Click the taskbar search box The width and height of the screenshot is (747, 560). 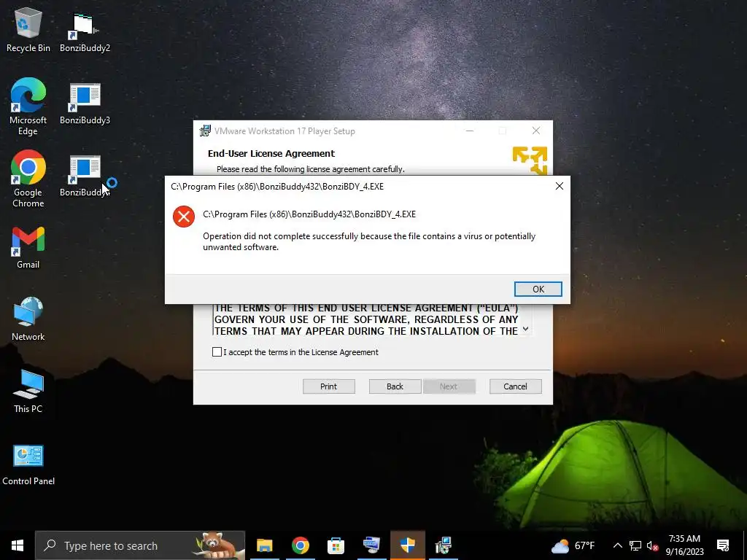[140, 545]
